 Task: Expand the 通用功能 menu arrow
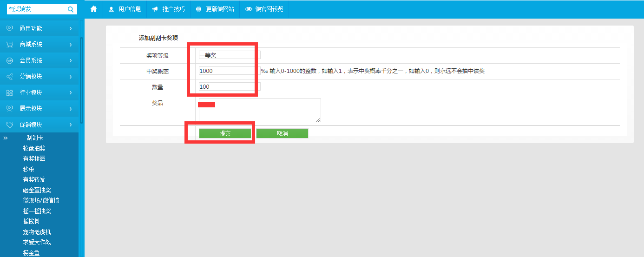point(71,29)
